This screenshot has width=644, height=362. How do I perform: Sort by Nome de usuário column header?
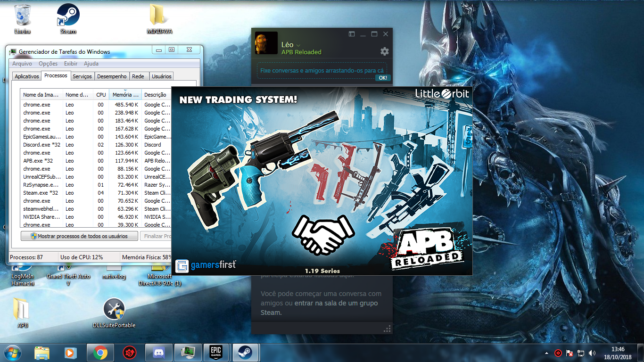tap(78, 95)
